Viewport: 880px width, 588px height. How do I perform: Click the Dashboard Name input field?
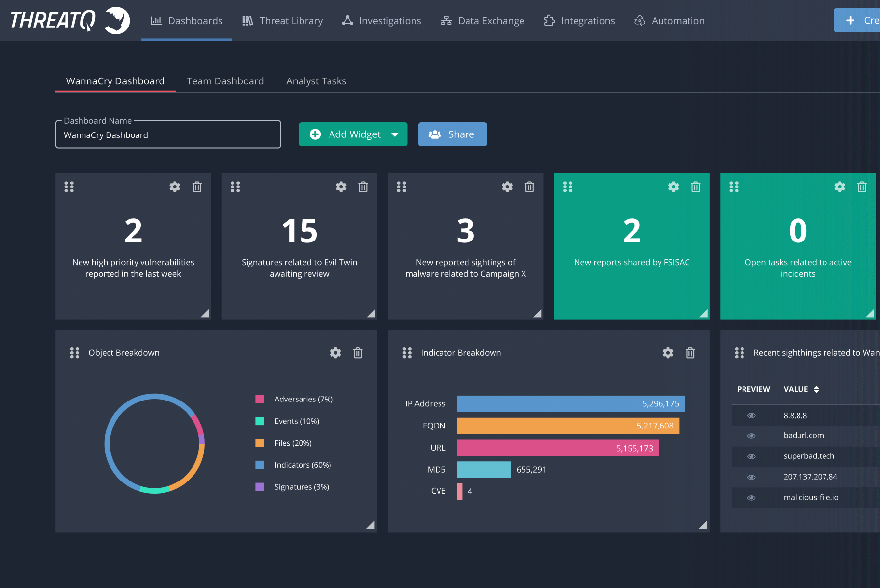[x=168, y=135]
